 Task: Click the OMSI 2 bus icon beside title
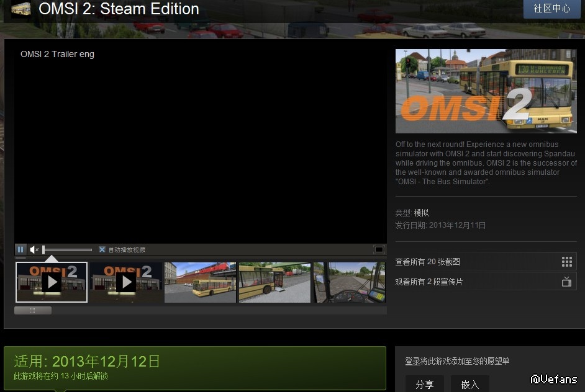(20, 8)
